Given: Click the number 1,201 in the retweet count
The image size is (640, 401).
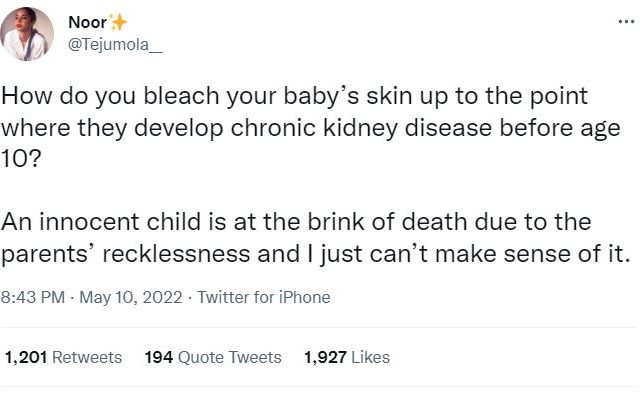Looking at the screenshot, I should coord(26,357).
